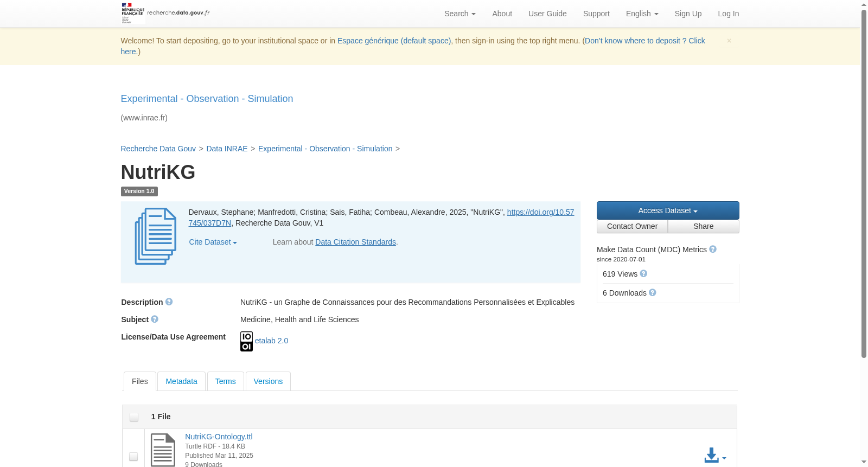Image resolution: width=868 pixels, height=467 pixels.
Task: Click help icon beside 619 Views
Action: [x=643, y=273]
